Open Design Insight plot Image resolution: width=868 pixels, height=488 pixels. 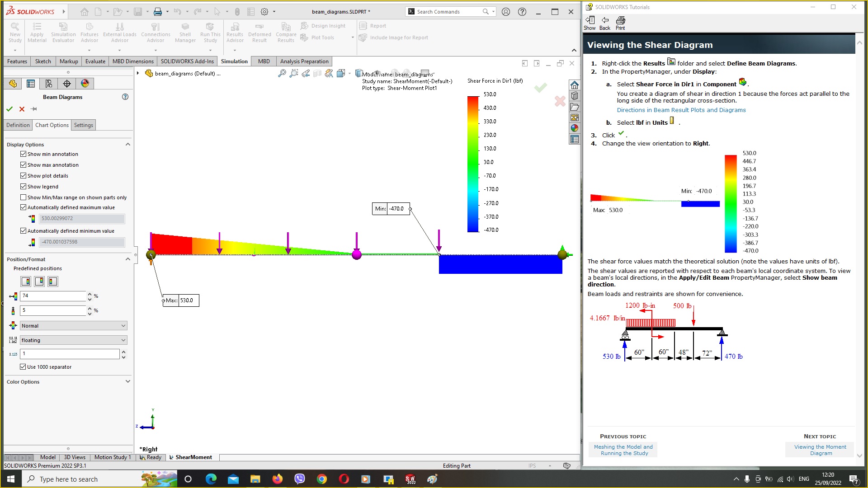click(x=323, y=26)
